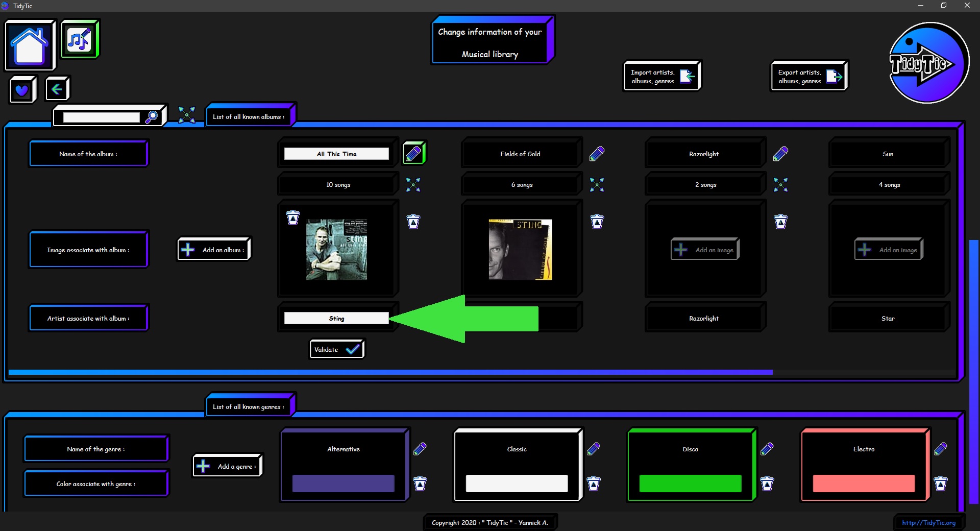Edit the Alternative genre with pencil icon
This screenshot has height=531, width=980.
point(420,449)
